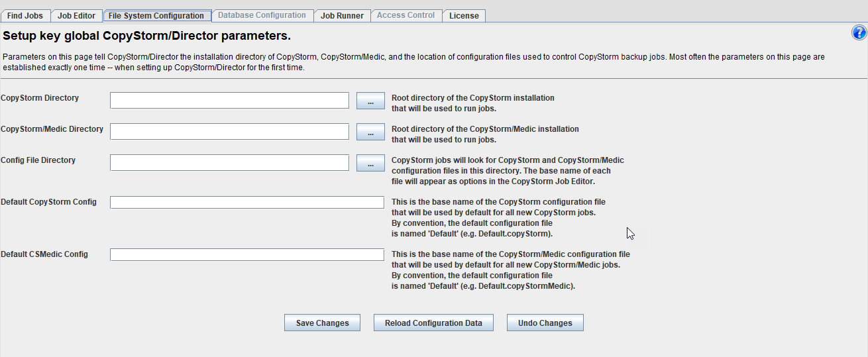Click the 'Default CSMedic Config' label
Viewport: 868px width, 357px height.
(44, 254)
